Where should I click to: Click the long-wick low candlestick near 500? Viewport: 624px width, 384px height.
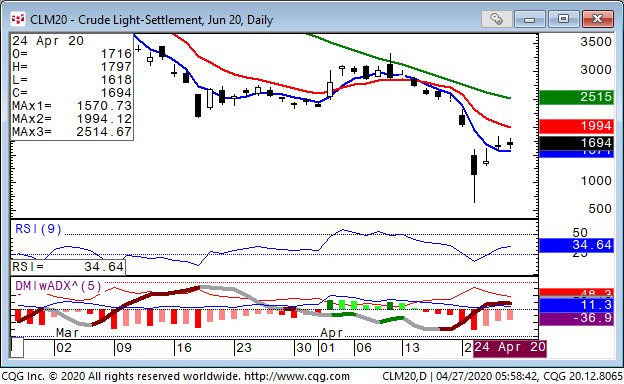tap(474, 176)
